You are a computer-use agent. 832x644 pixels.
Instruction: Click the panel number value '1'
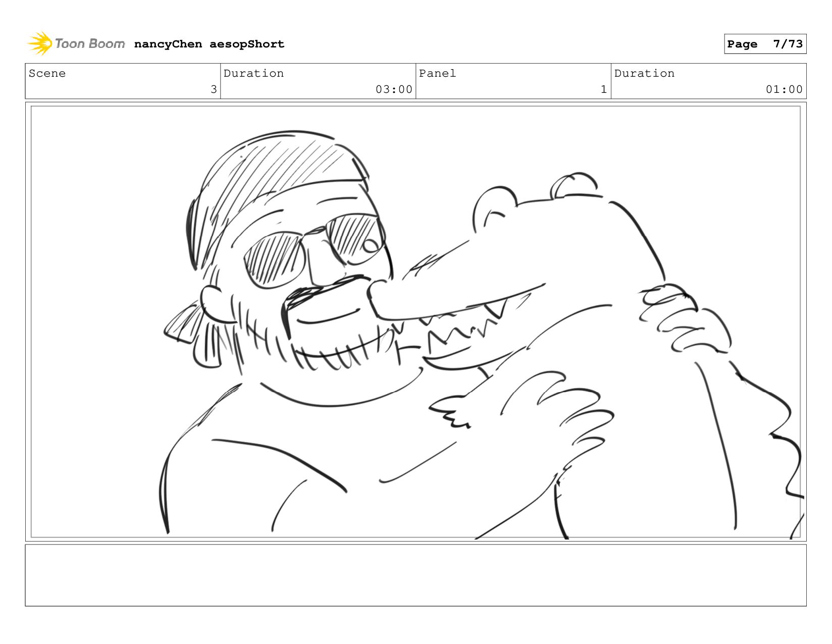[603, 89]
